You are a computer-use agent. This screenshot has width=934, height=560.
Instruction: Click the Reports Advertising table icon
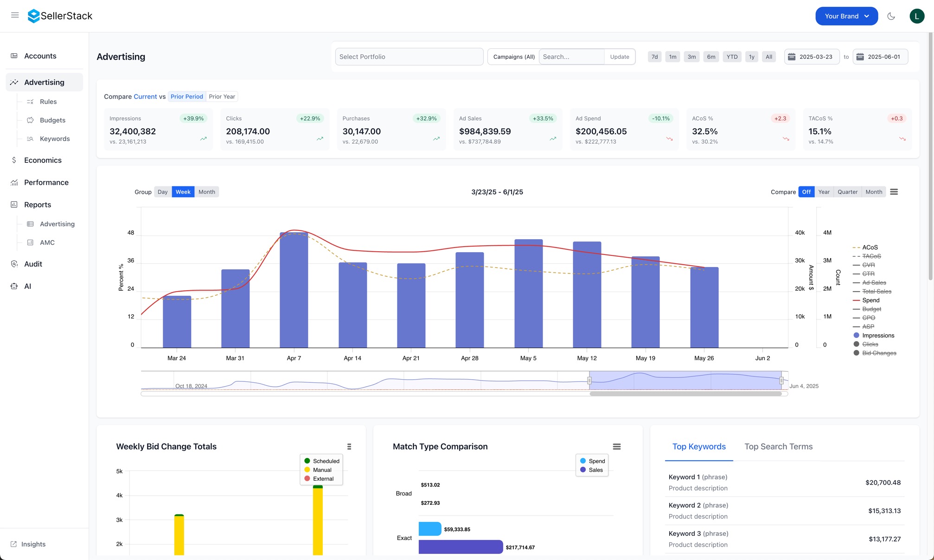[30, 224]
